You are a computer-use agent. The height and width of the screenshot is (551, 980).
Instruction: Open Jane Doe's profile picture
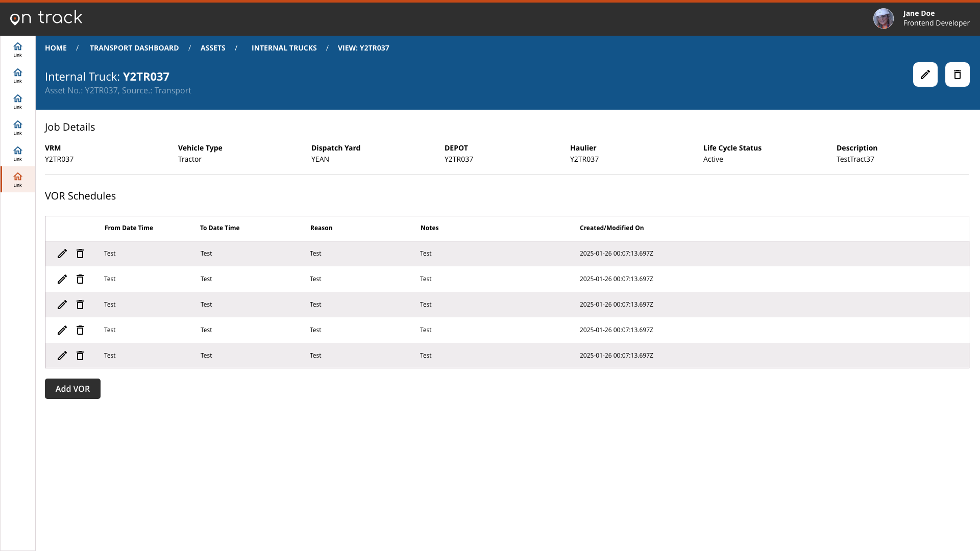(884, 18)
